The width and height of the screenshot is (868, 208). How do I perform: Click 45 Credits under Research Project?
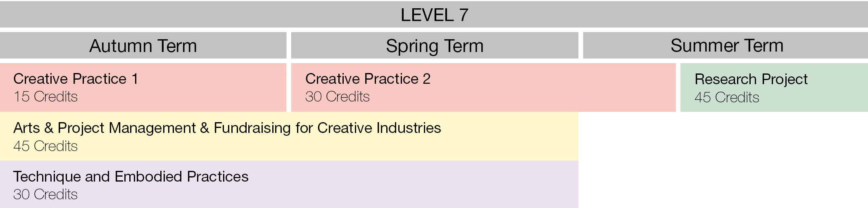coord(726,97)
